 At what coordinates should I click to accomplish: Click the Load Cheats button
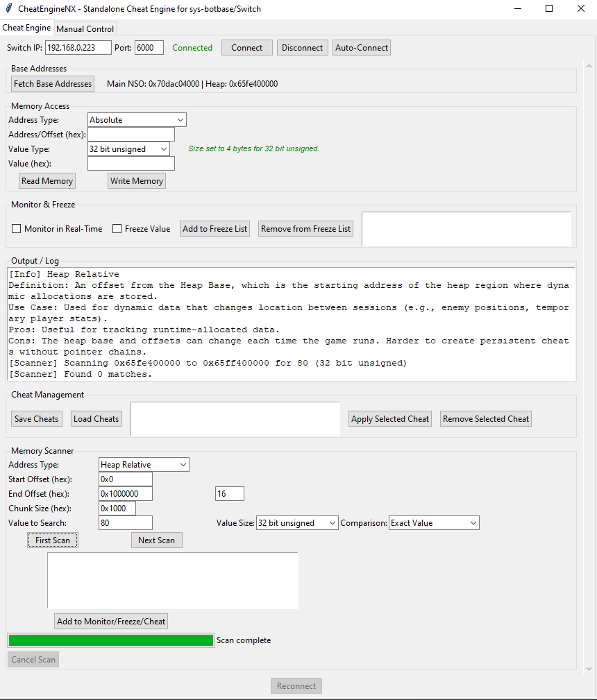tap(96, 419)
